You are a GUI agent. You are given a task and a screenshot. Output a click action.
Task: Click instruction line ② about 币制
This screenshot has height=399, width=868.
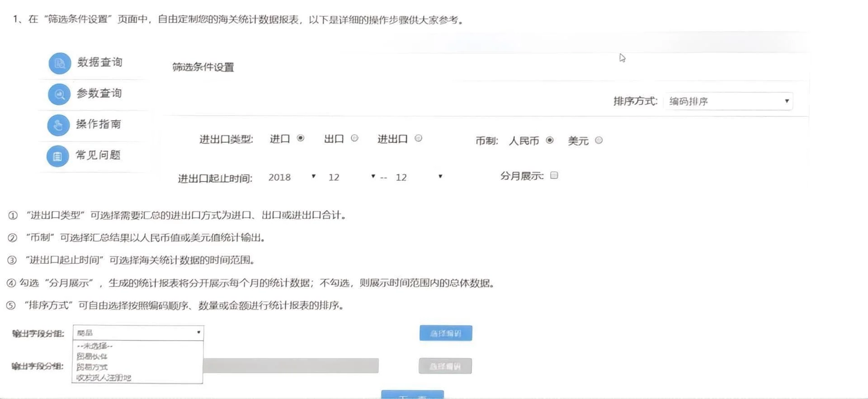(x=136, y=238)
